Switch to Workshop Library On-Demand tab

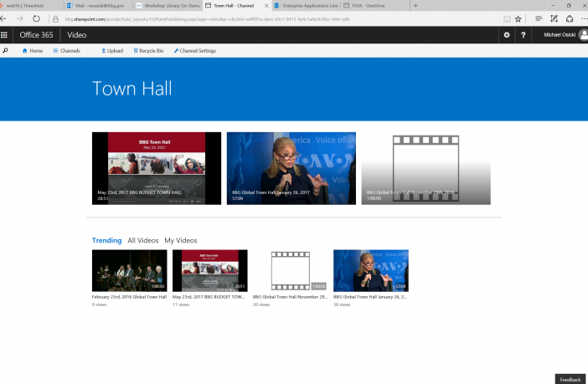pos(168,6)
